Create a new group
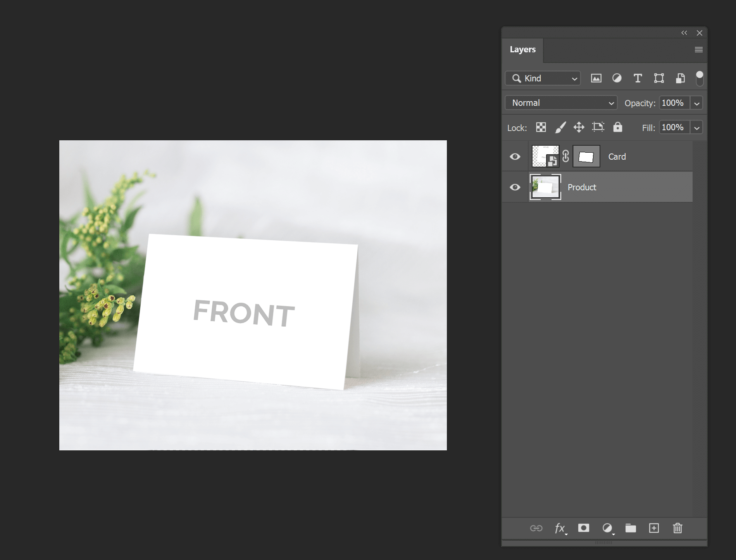Screen dimensions: 736x560 click(x=630, y=528)
